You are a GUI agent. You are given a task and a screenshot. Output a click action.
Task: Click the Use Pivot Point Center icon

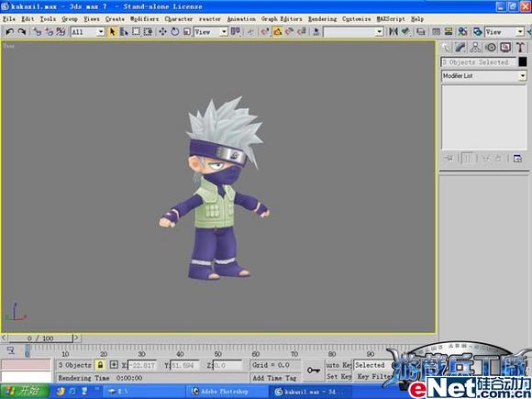[235, 32]
